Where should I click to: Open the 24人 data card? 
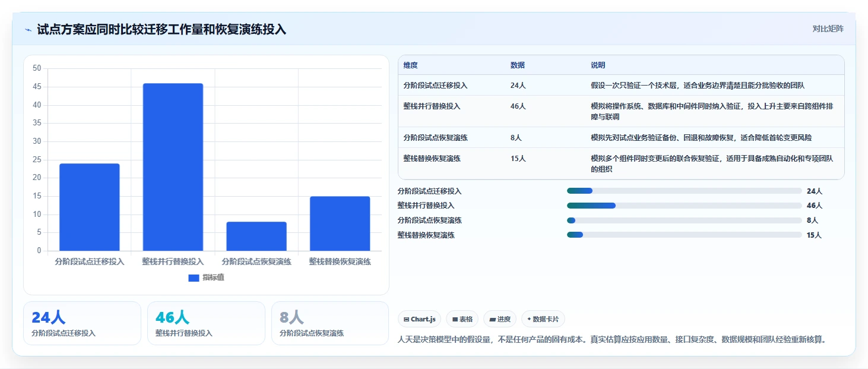[83, 323]
